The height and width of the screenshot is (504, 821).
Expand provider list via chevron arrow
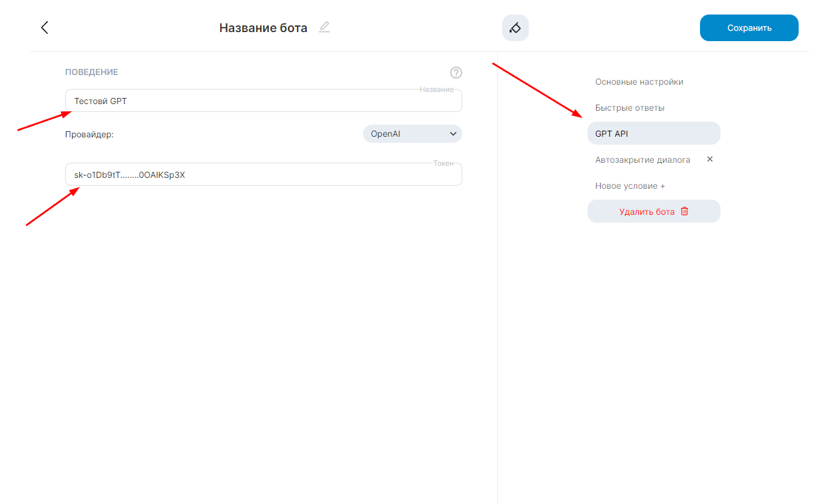tap(453, 134)
